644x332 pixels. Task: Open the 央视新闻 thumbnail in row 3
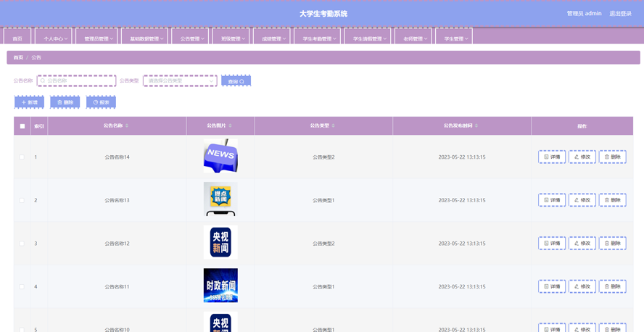[x=220, y=242]
